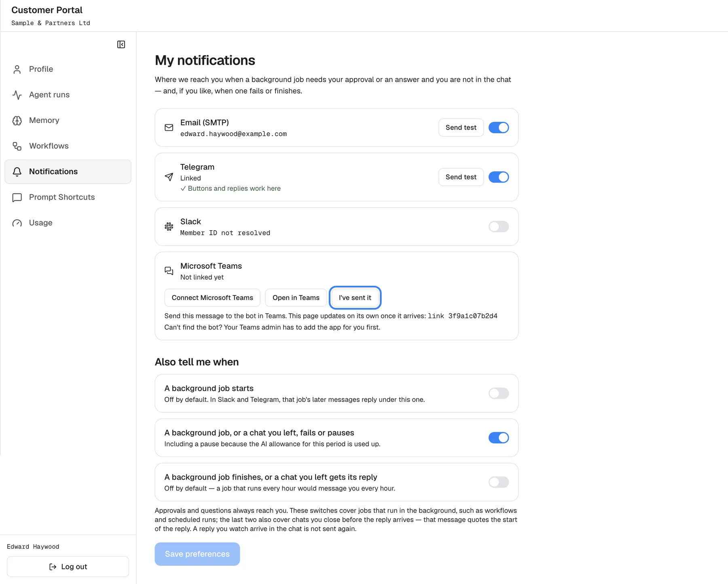Disable the 'fails or pauses' toggle

tap(499, 437)
